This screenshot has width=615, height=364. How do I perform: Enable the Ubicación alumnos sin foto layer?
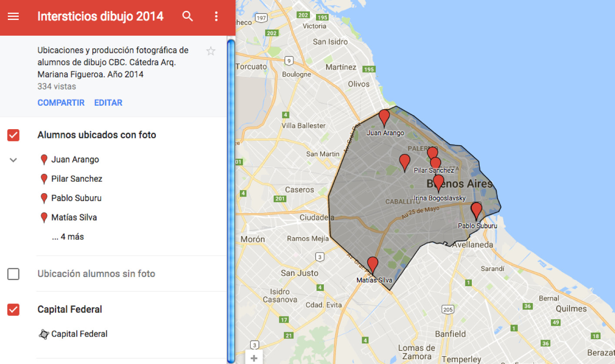point(13,274)
